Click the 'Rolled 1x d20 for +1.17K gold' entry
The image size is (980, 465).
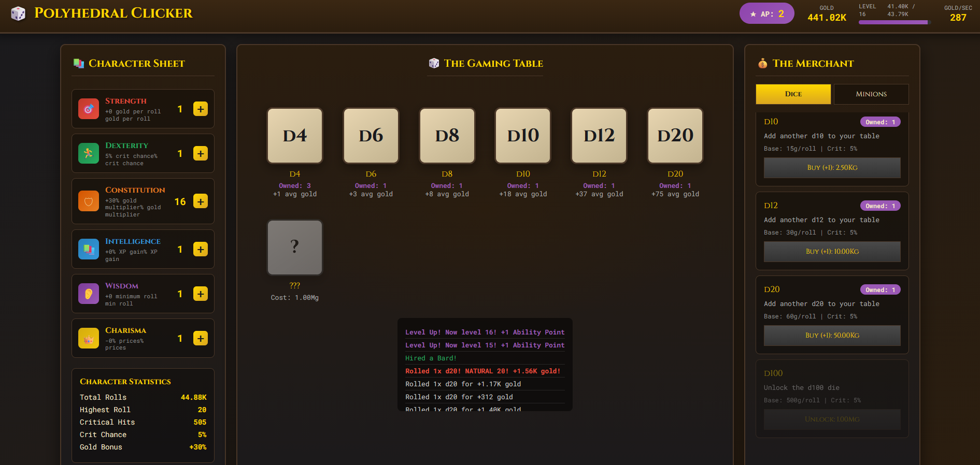485,384
